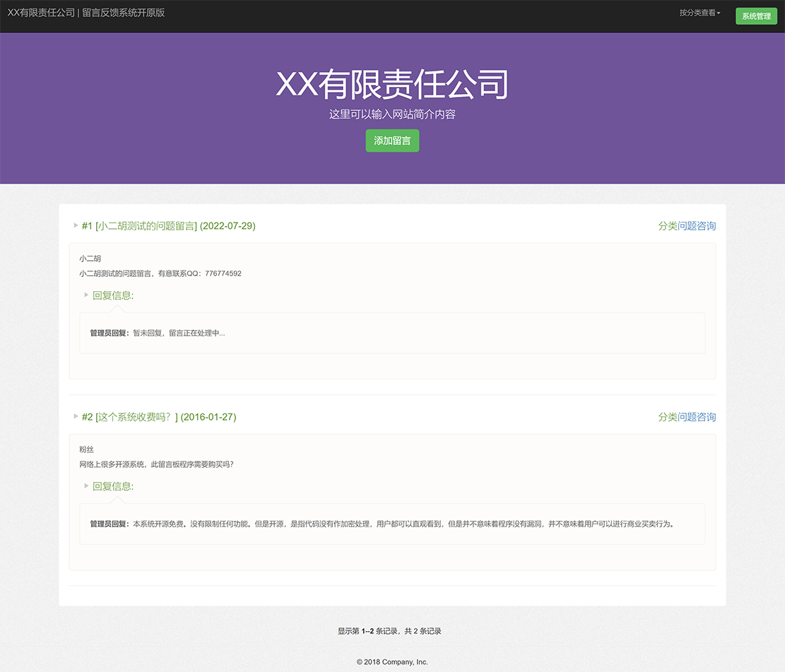Click the author name 小二胡
Image resolution: width=785 pixels, height=672 pixels.
[x=90, y=259]
